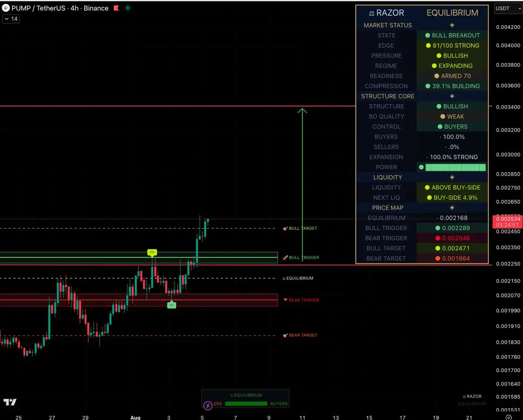Expand the 14 indicators legend chevron
The width and height of the screenshot is (523, 420).
point(7,19)
